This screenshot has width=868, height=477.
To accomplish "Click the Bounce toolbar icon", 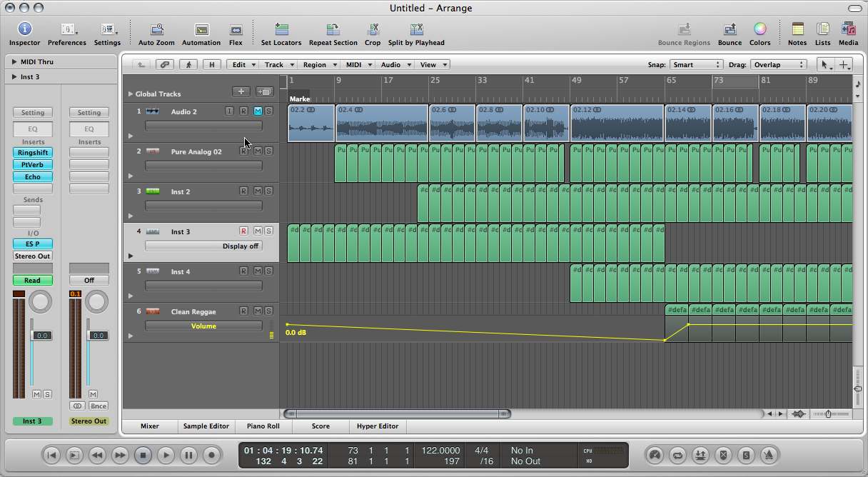I will [730, 29].
